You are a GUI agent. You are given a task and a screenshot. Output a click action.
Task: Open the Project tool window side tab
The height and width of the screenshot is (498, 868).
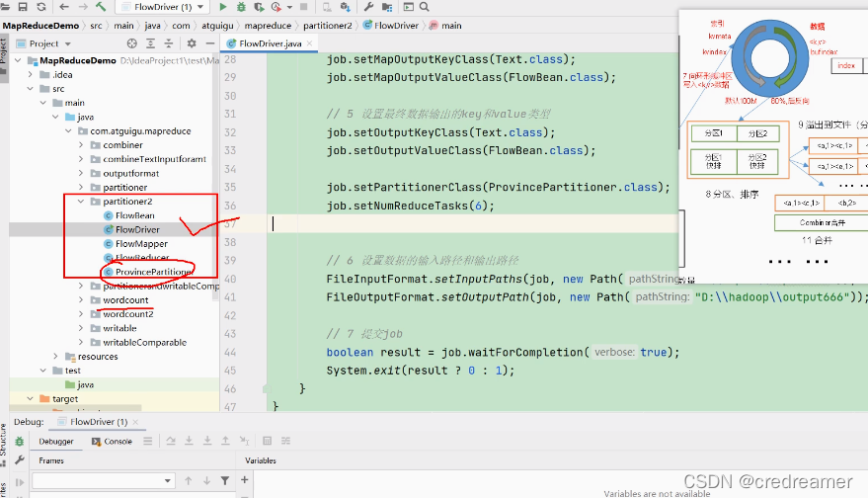(3, 55)
